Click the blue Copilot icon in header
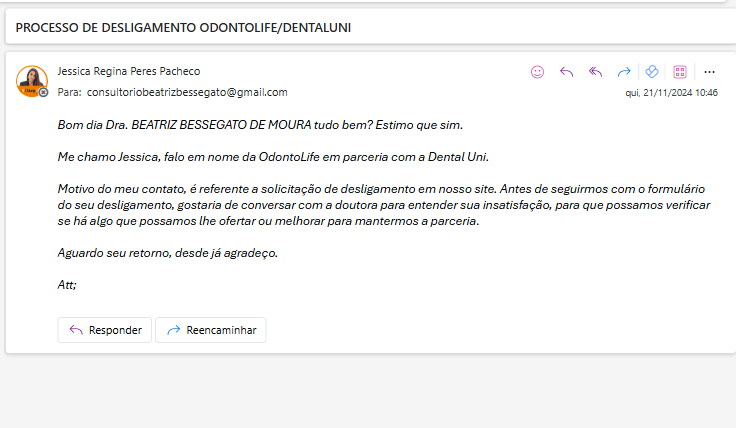 click(651, 72)
